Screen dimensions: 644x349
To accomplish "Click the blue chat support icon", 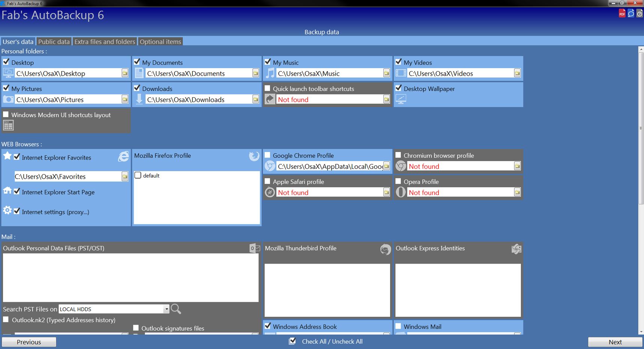I will coord(631,14).
